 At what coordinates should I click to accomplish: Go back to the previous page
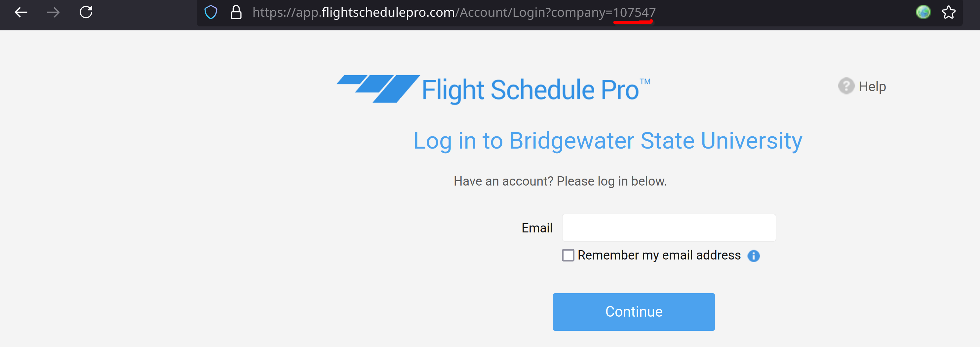(x=21, y=13)
